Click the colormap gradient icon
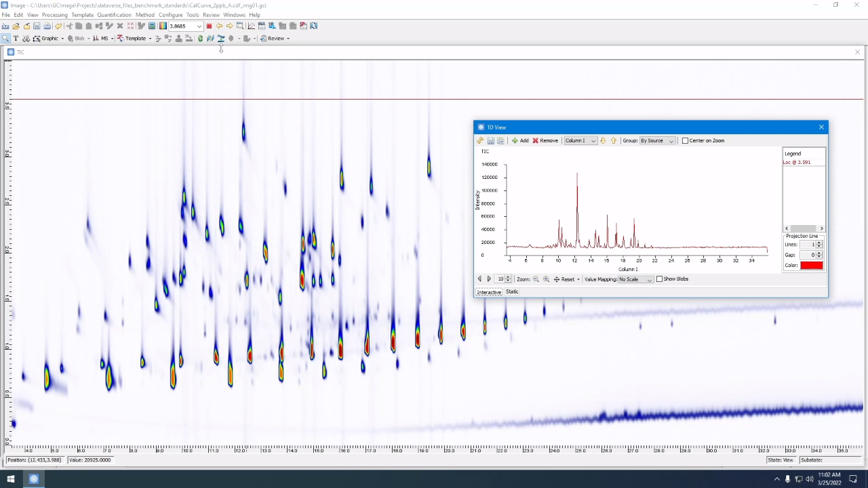 click(x=163, y=26)
